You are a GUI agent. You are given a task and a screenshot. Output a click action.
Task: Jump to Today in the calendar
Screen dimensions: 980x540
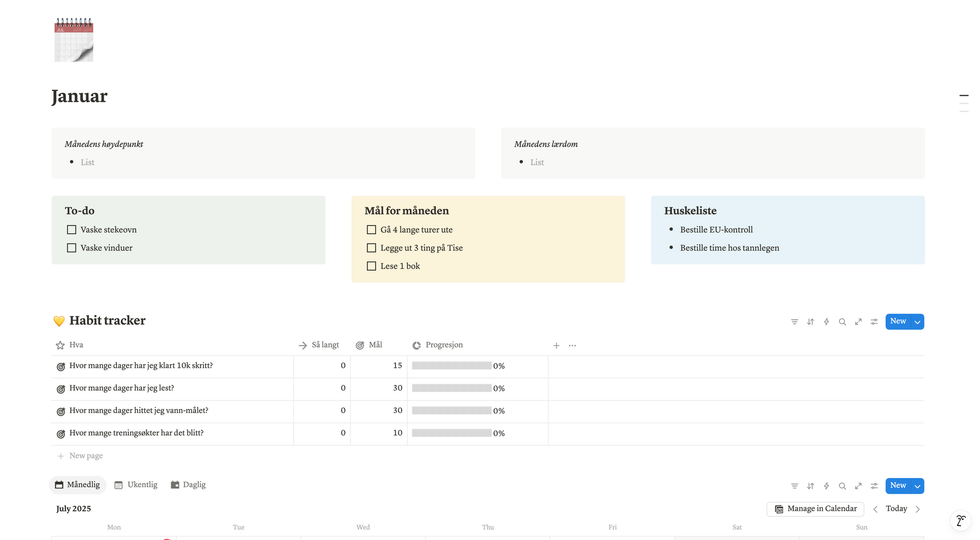896,509
